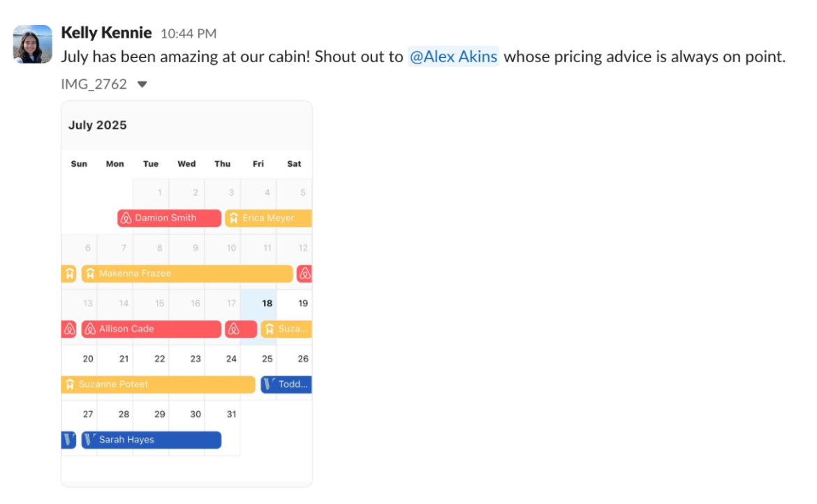Open the Damion Smith reservation bar
The height and width of the screenshot is (504, 817).
point(169,218)
